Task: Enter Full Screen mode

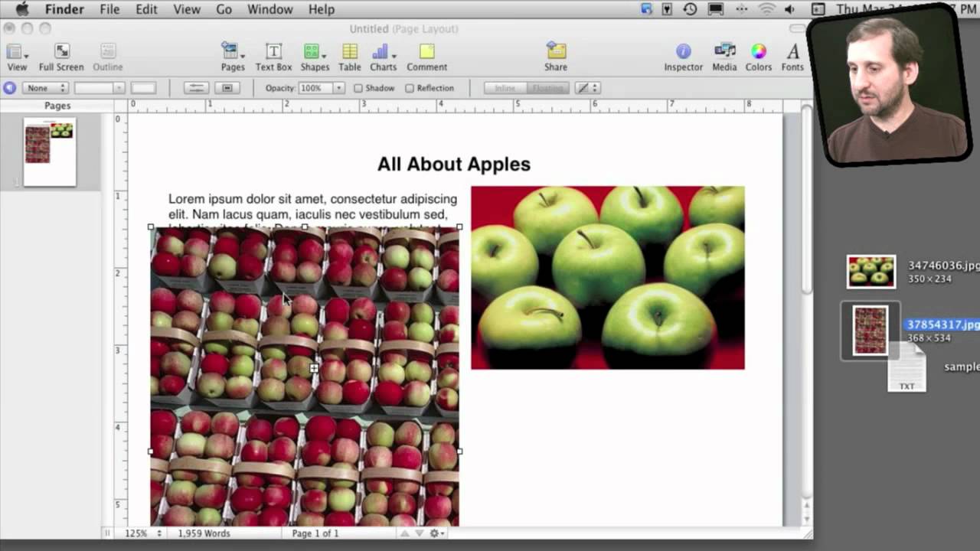Action: (61, 57)
